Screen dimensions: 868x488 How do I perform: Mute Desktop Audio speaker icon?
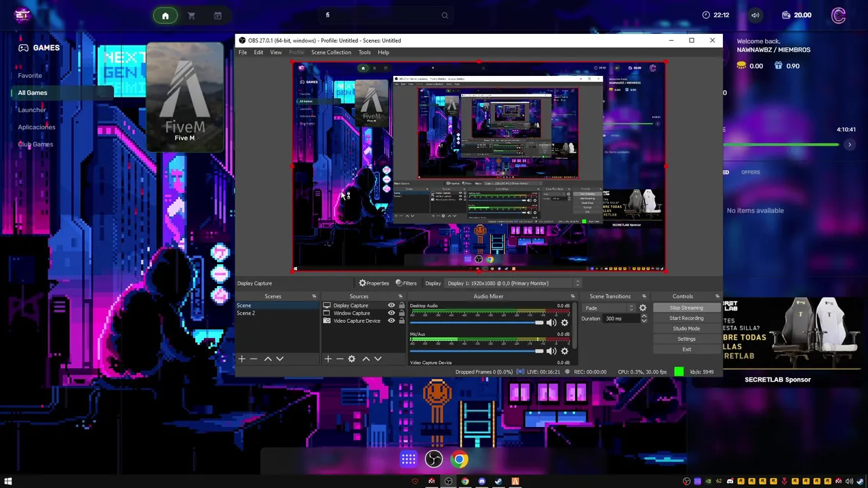(x=551, y=323)
